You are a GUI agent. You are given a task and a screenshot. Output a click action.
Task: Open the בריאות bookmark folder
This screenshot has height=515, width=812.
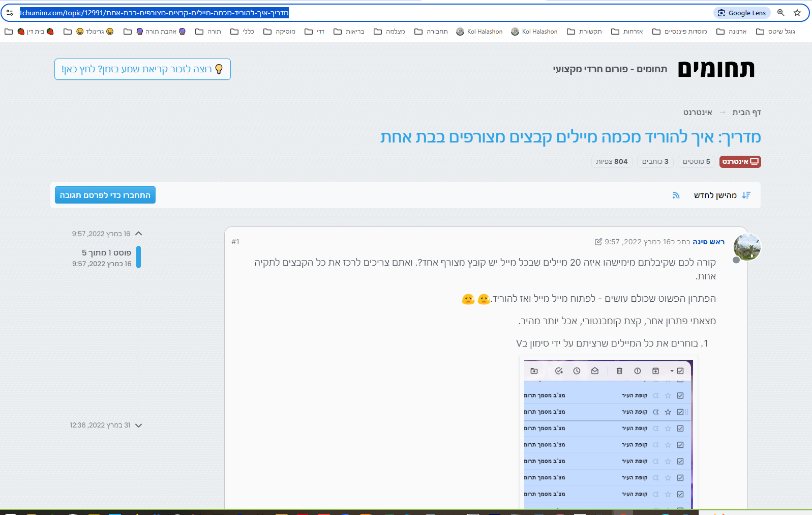tap(349, 32)
